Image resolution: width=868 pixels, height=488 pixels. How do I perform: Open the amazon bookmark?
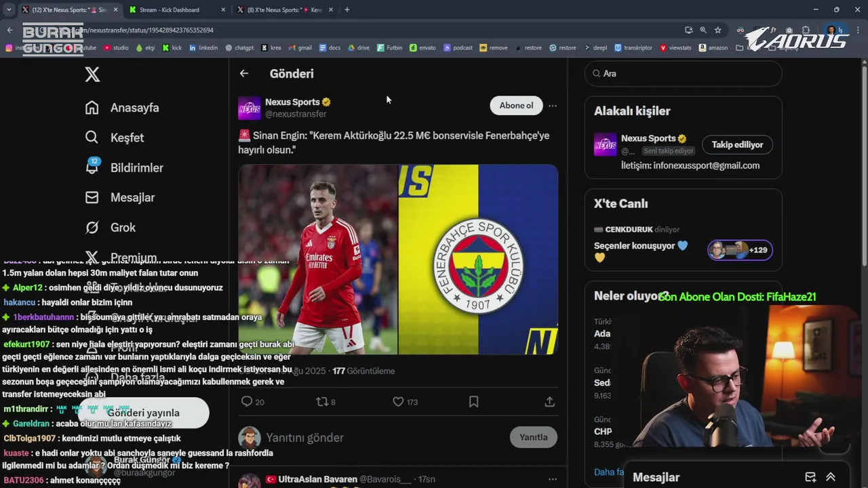tap(713, 48)
